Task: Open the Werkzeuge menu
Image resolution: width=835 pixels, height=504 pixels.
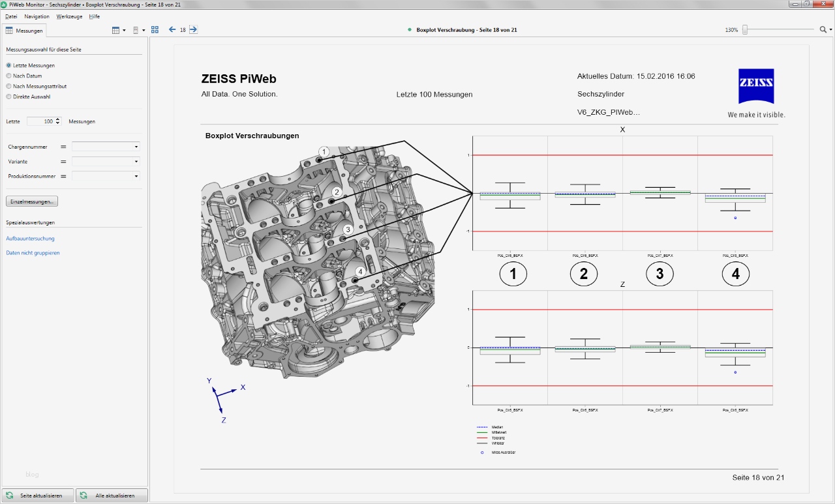Action: pyautogui.click(x=69, y=16)
